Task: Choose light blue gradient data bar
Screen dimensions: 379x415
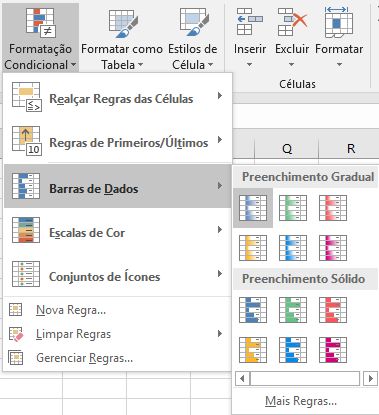Action: tap(293, 248)
